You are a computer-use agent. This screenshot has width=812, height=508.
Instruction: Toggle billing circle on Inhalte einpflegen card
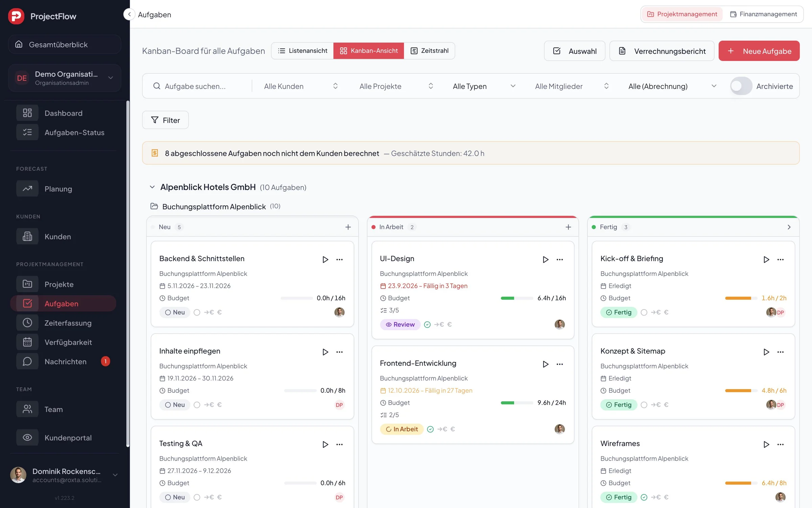pyautogui.click(x=197, y=405)
